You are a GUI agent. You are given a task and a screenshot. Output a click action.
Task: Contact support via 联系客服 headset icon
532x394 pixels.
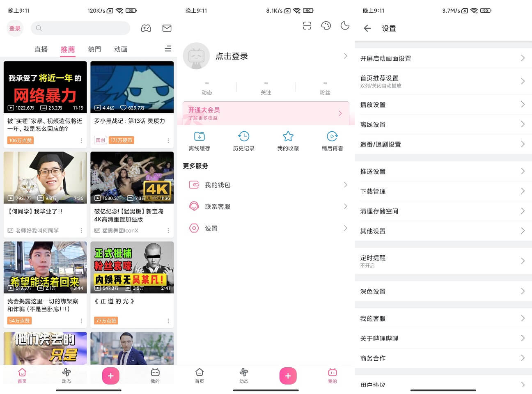tap(194, 206)
